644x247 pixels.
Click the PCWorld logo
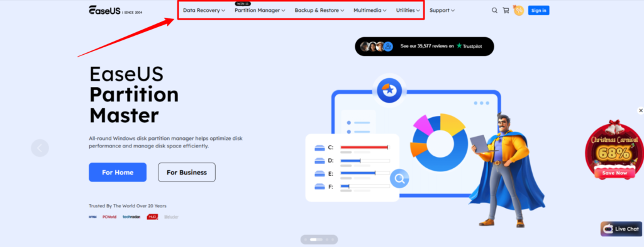point(109,217)
